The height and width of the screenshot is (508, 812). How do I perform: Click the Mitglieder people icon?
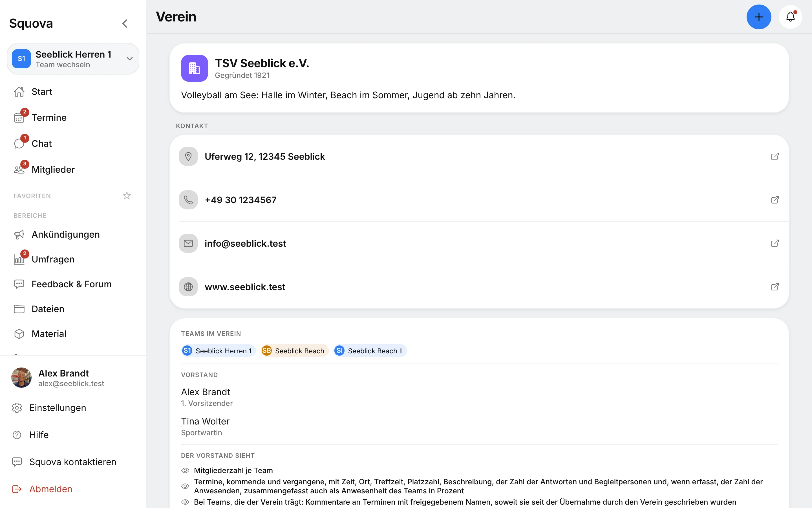point(19,170)
